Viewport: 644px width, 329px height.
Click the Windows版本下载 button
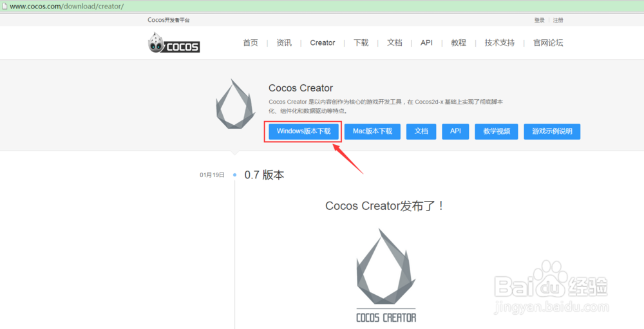point(303,131)
